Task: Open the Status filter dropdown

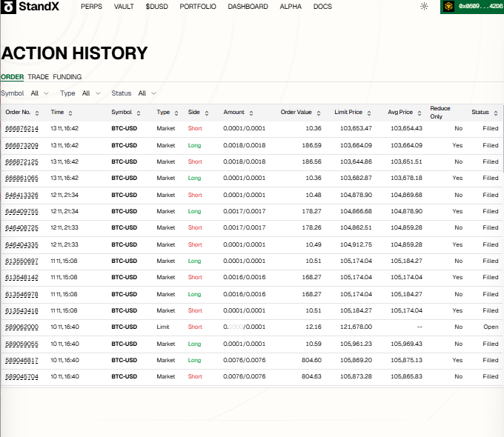Action: [x=147, y=93]
